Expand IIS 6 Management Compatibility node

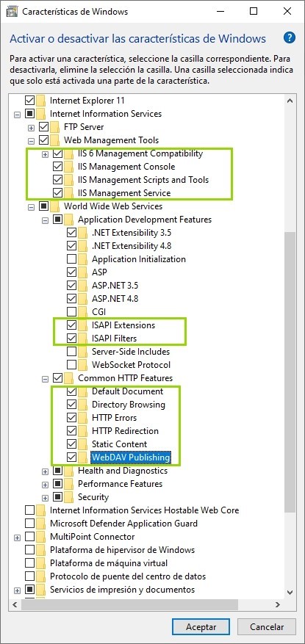pyautogui.click(x=46, y=154)
